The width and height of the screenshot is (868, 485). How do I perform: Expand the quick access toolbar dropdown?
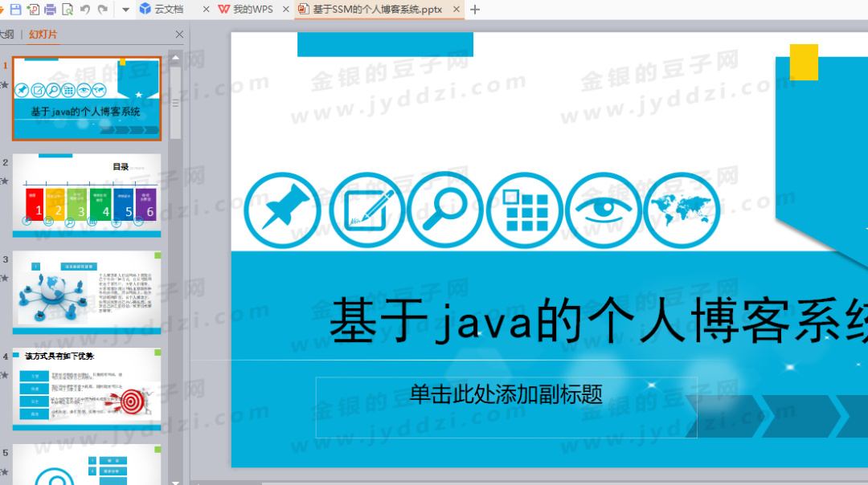(125, 10)
